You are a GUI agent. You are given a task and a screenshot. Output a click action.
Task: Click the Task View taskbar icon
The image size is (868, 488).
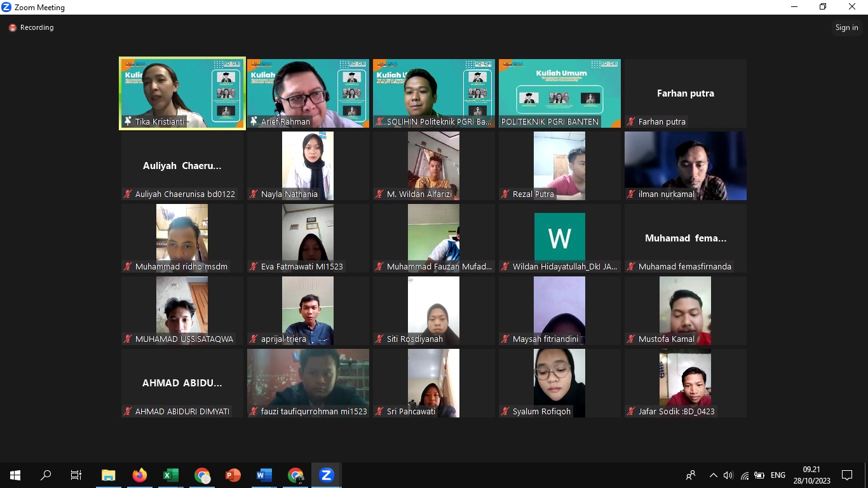coord(76,475)
